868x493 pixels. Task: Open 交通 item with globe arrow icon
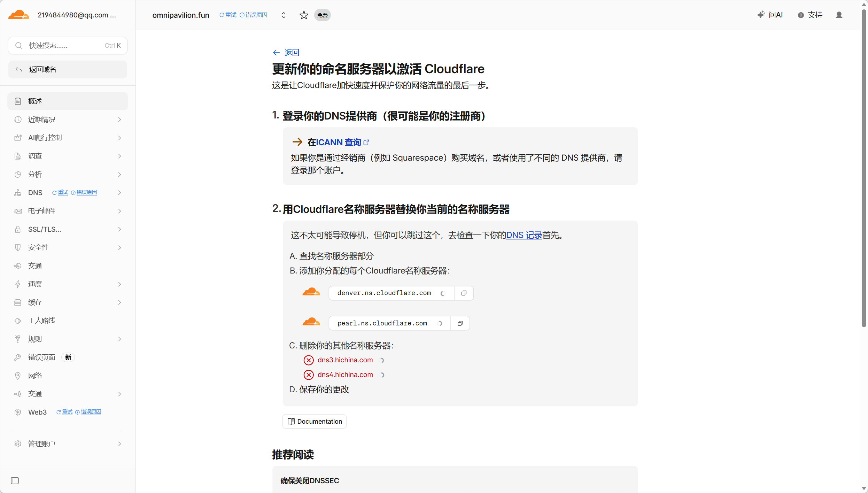click(x=68, y=266)
